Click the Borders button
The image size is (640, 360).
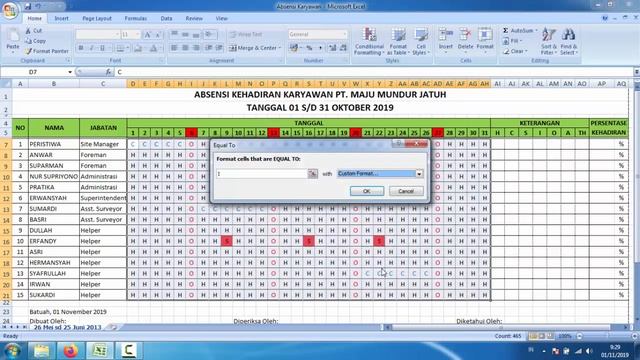pyautogui.click(x=120, y=48)
